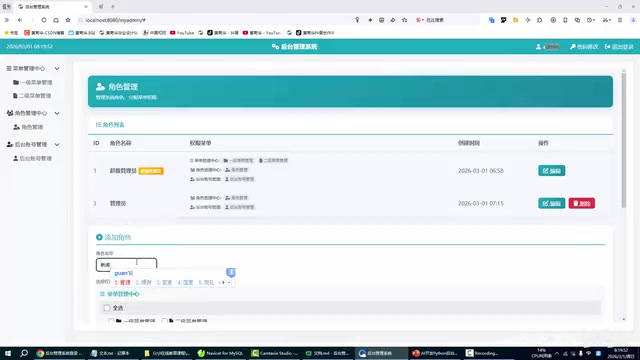The width and height of the screenshot is (640, 360).
Task: Click the scroll down arrow on scrollbar
Action: pyautogui.click(x=623, y=319)
